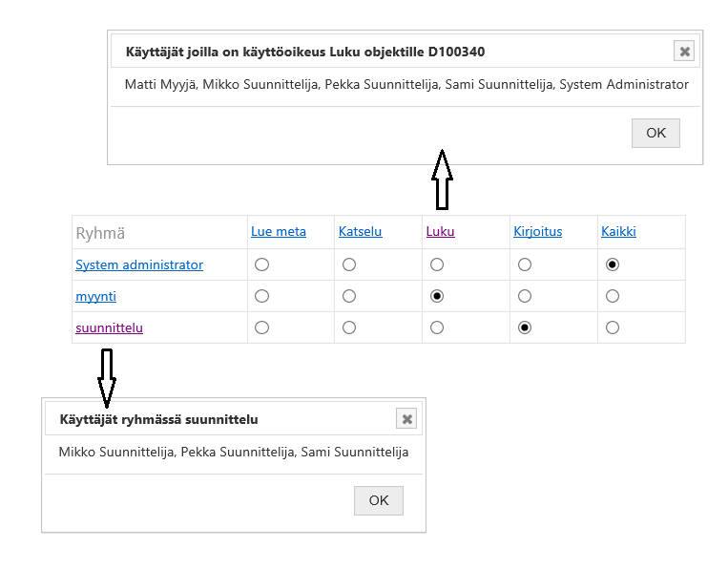Close the Luku access rights dialog

pos(683,52)
